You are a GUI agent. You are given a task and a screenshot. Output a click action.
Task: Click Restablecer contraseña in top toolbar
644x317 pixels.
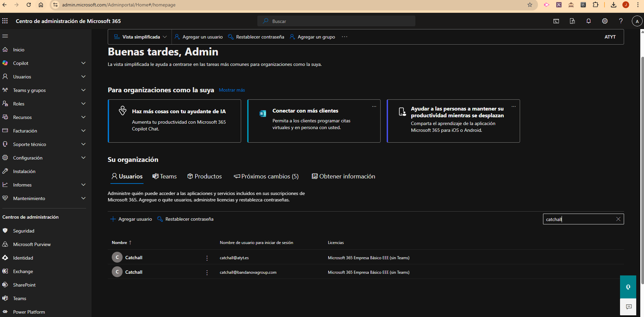(x=256, y=37)
